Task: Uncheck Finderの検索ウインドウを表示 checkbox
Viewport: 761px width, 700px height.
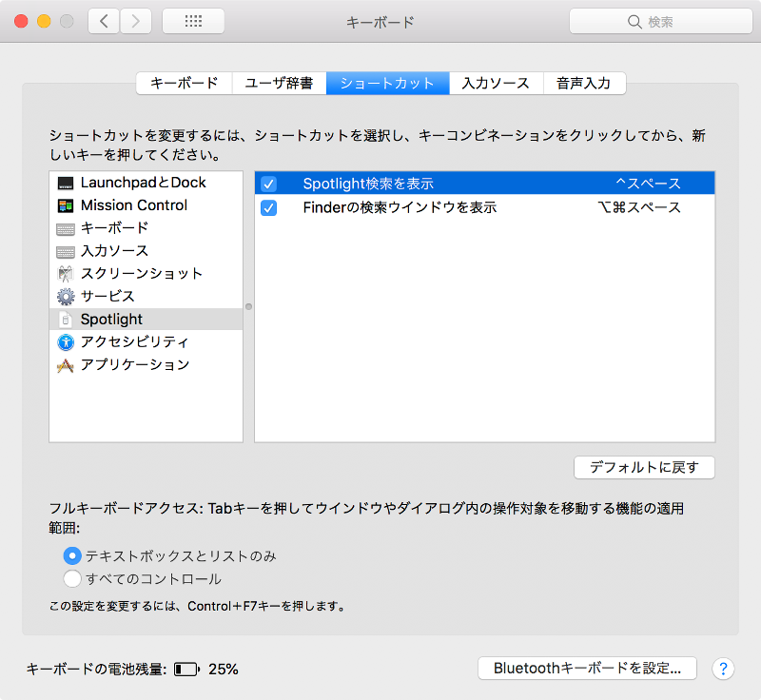Action: [268, 207]
